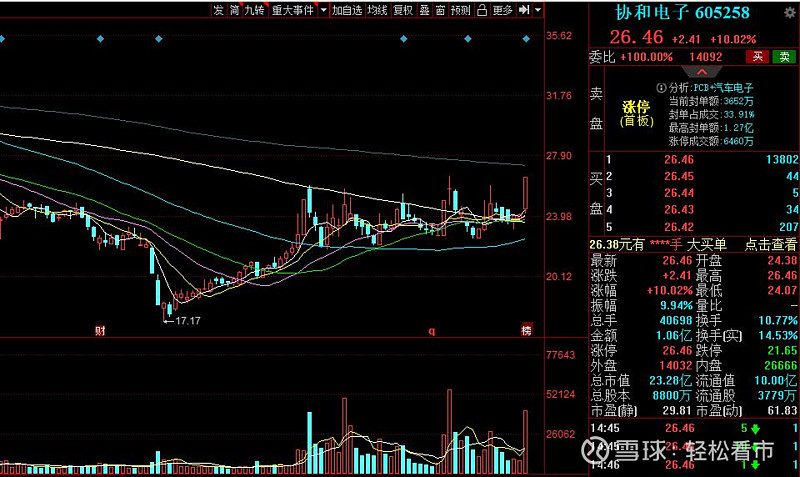Click the 封单占成交 33.91% line
Viewport: 800px width, 477px height.
coord(712,114)
